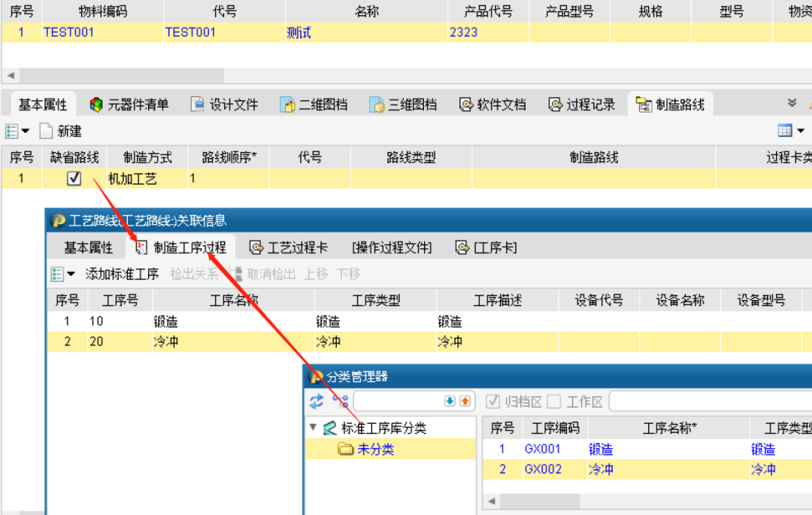Viewport: 812px width, 515px height.
Task: Click the 标准工序库分类 root node icon
Action: (330, 428)
